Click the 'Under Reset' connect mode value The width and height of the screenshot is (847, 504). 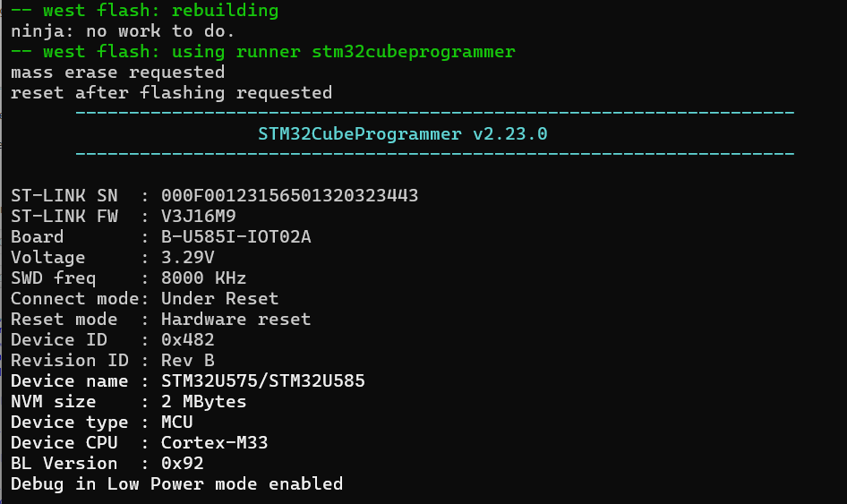[220, 298]
